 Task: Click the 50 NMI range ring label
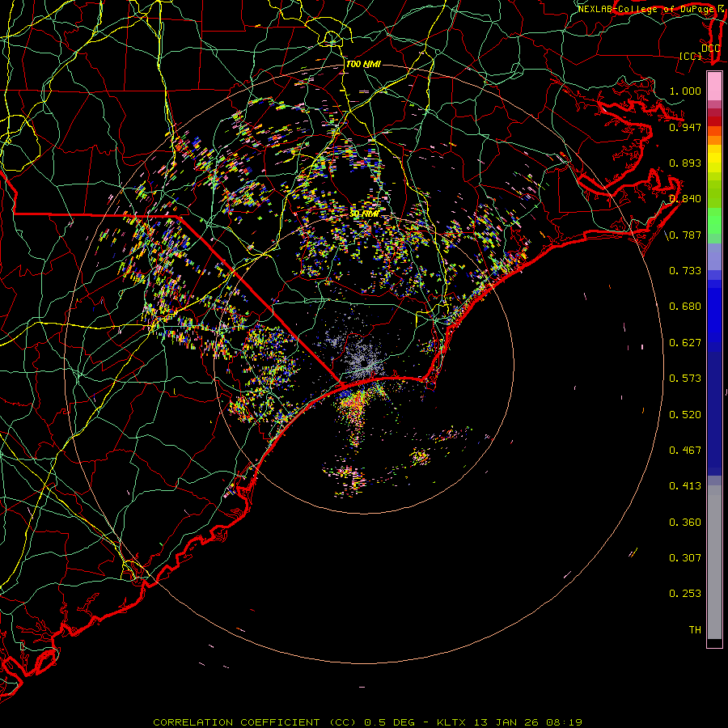pos(365,214)
